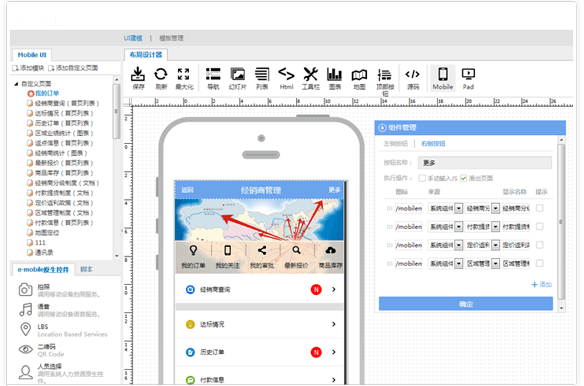
Task: Select the Chart (图表) toolbar icon
Action: (334, 78)
